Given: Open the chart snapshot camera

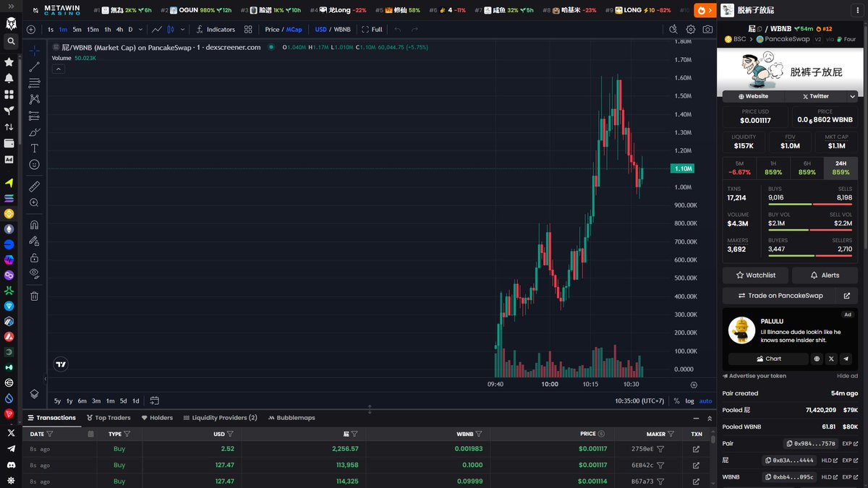Looking at the screenshot, I should coord(707,30).
